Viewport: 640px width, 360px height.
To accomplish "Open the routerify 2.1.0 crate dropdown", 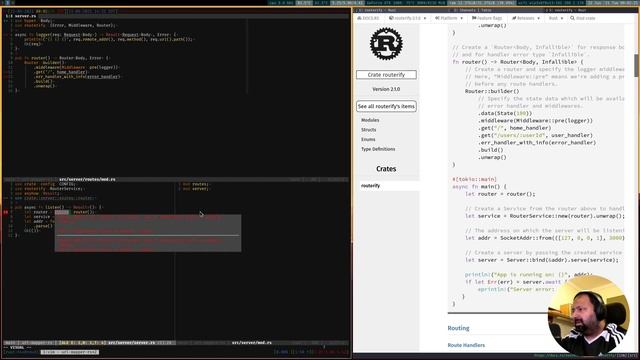I will (x=407, y=18).
